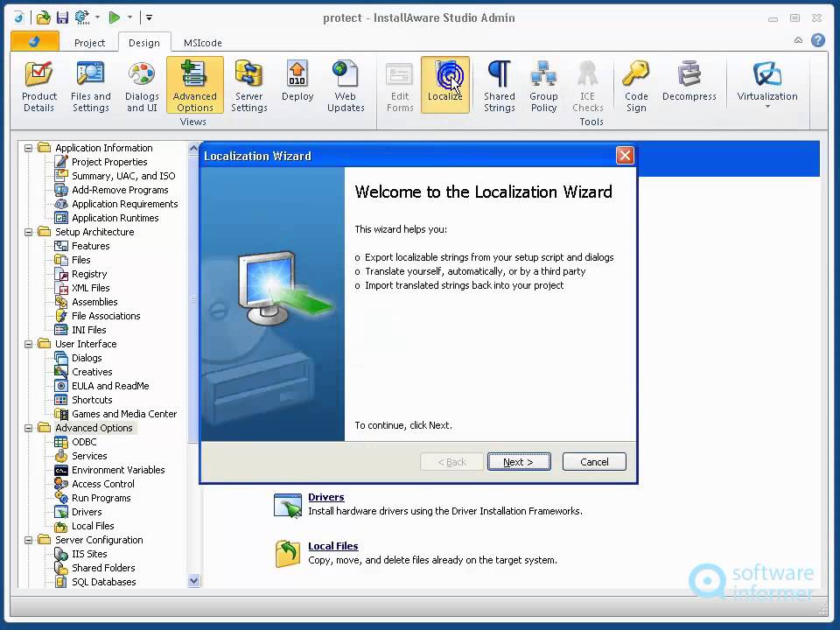Image resolution: width=840 pixels, height=630 pixels.
Task: Select SQL Databases tree item
Action: (104, 582)
